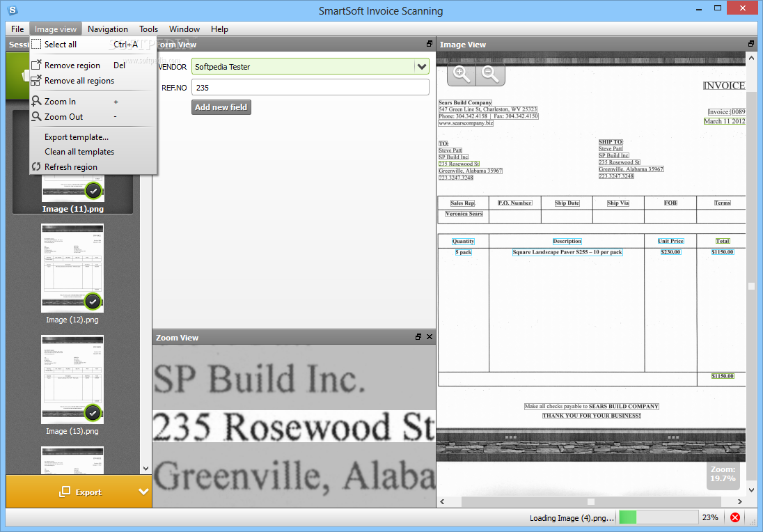The height and width of the screenshot is (532, 763).
Task: Click the 235 Rosewood St region in invoice
Action: tap(459, 164)
